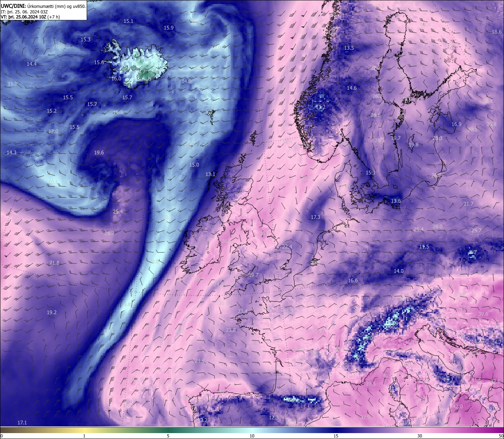Click the 13.5 value over Norway
The width and height of the screenshot is (504, 439).
[349, 48]
